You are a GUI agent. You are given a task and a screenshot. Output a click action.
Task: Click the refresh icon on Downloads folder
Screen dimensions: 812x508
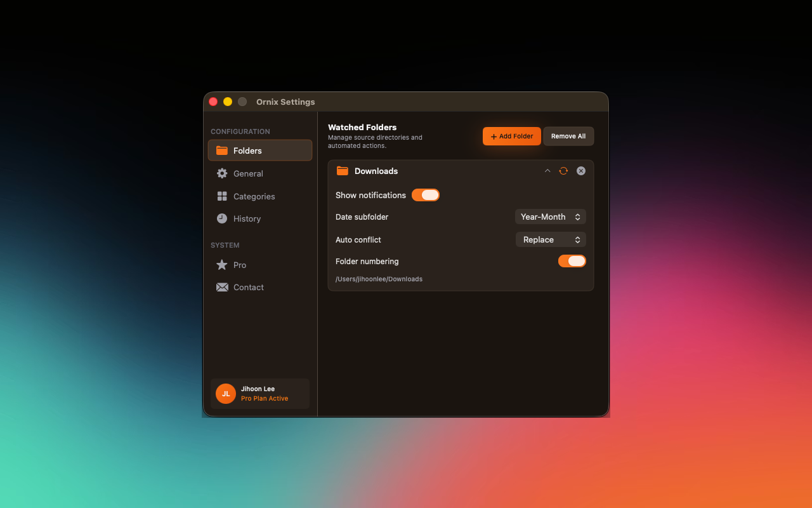pyautogui.click(x=563, y=170)
